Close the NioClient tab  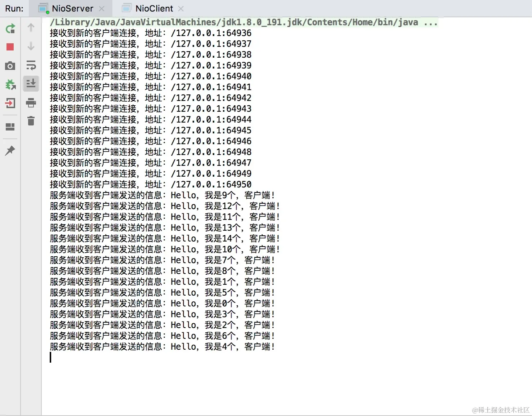click(x=181, y=9)
